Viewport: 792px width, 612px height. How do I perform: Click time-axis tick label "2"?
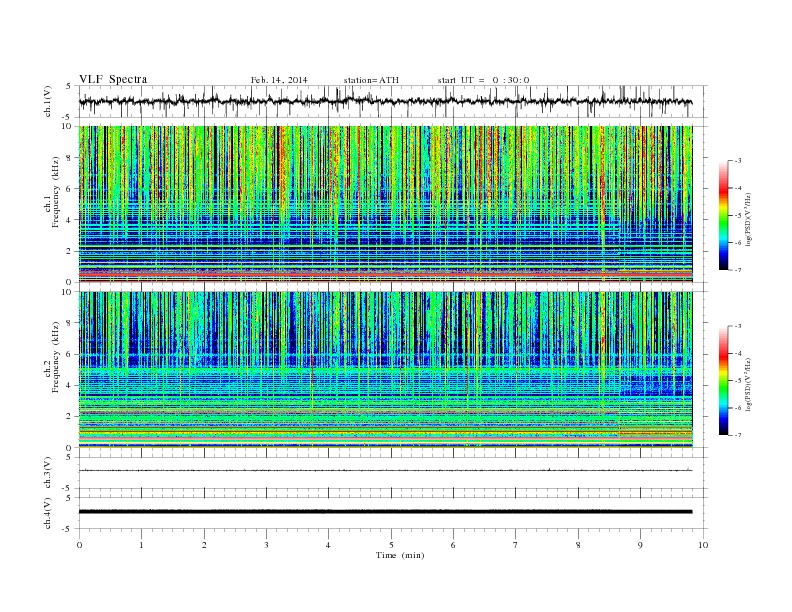click(x=204, y=545)
